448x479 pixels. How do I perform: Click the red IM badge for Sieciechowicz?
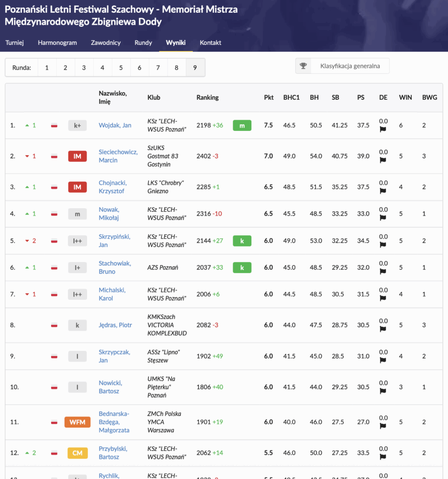point(77,156)
